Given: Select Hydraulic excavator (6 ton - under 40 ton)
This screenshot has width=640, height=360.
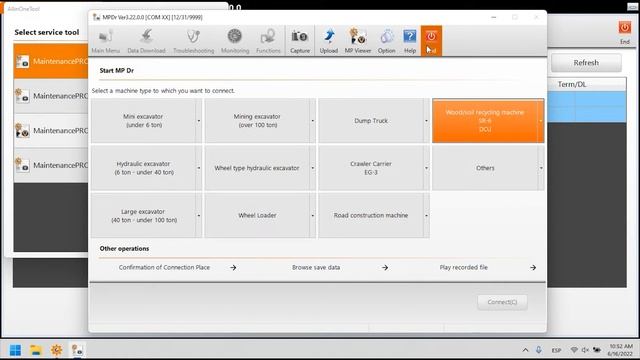Looking at the screenshot, I should coord(143,168).
